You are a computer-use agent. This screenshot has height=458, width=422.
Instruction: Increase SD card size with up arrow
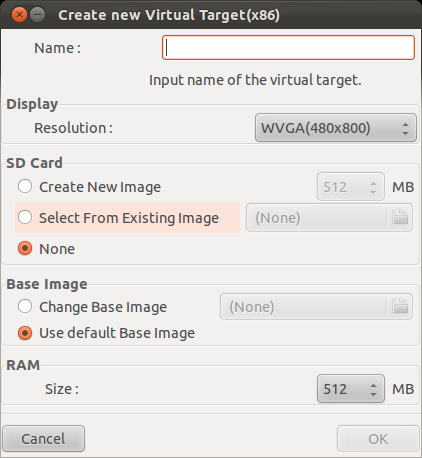pos(373,183)
